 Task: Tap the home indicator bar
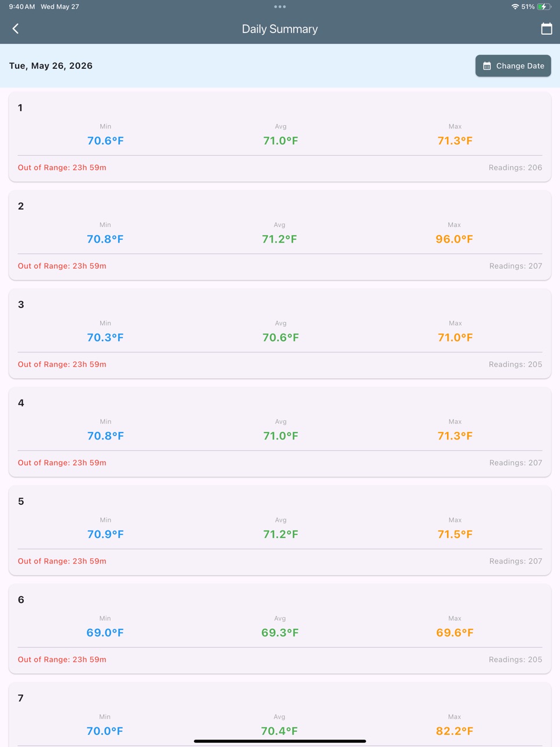(280, 741)
